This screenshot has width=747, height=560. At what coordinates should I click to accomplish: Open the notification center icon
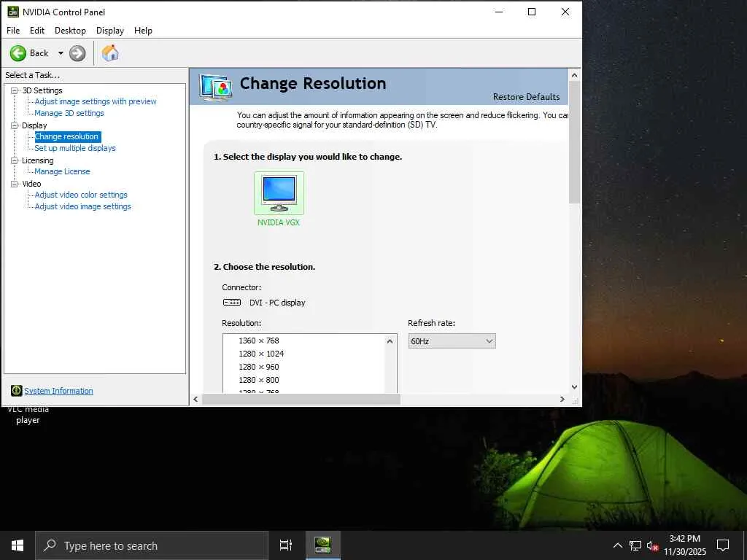[x=723, y=545]
